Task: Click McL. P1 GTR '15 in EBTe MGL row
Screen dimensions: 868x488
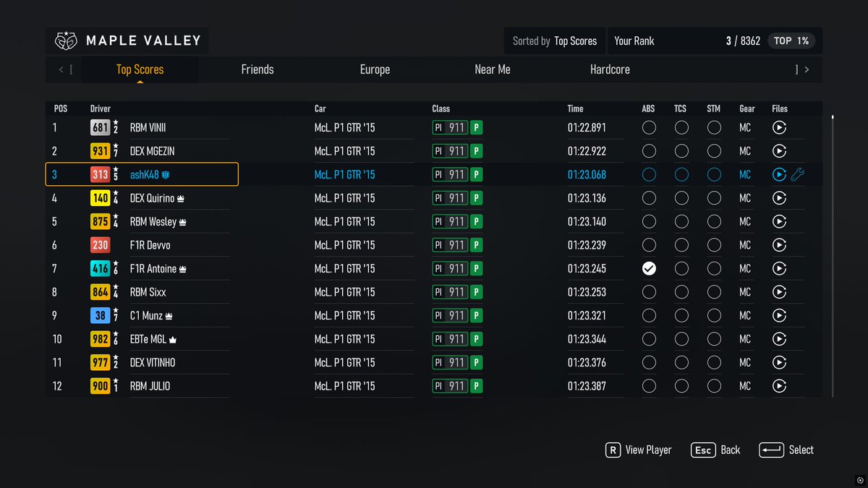Action: click(344, 339)
